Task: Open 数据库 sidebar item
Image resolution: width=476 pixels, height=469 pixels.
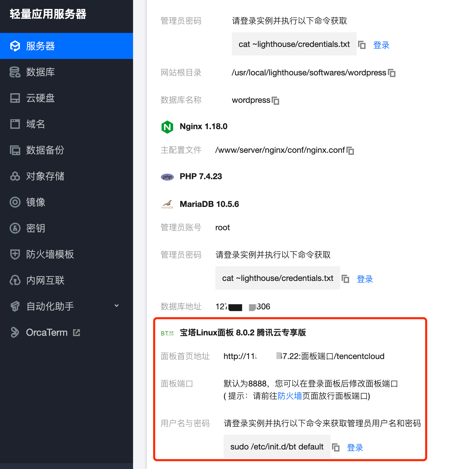Action: [x=67, y=72]
